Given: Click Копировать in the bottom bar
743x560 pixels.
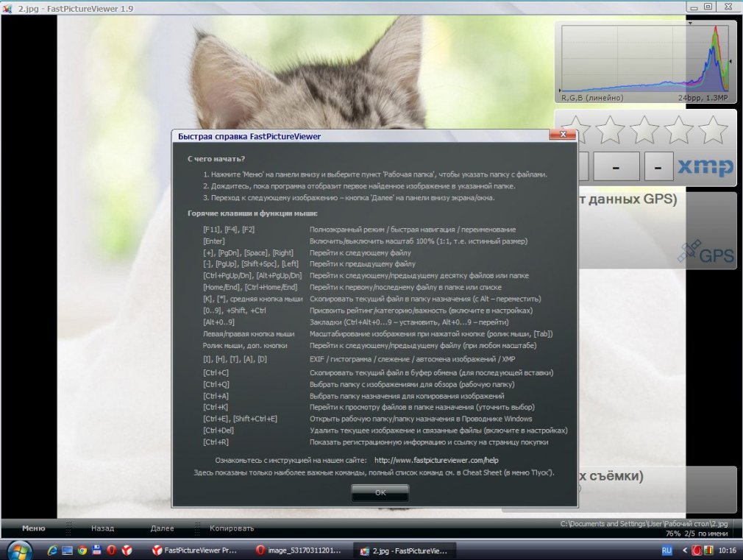Looking at the screenshot, I should click(232, 528).
